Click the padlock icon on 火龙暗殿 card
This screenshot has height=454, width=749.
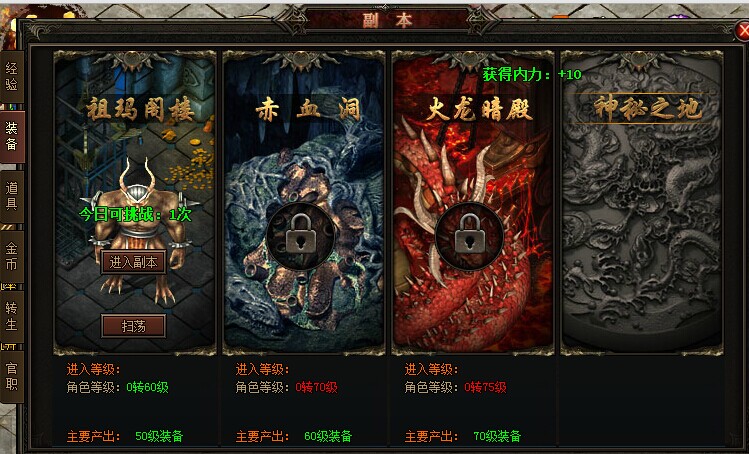469,233
